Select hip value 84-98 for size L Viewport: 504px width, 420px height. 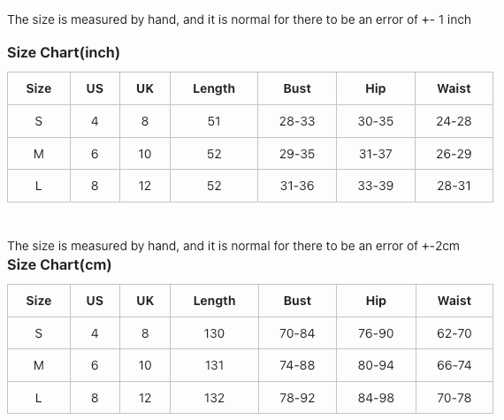[x=376, y=398]
